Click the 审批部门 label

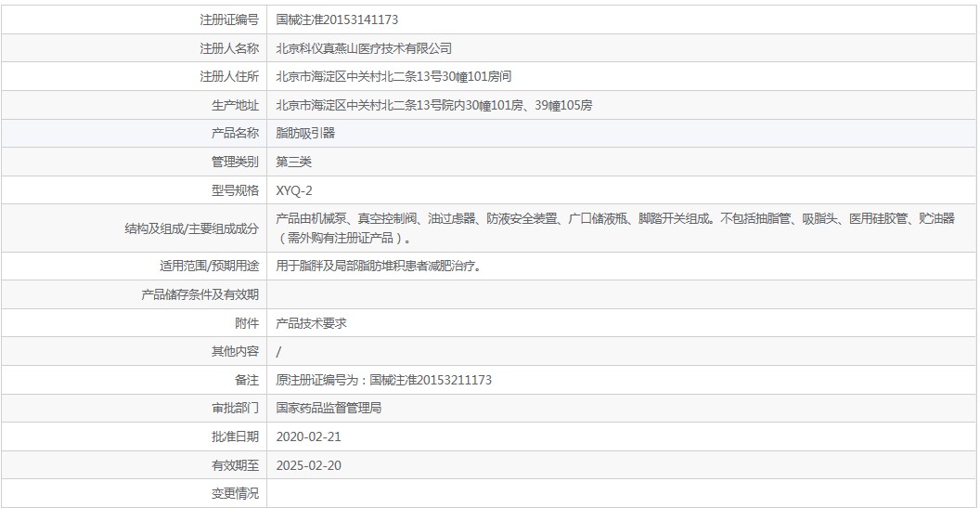click(x=235, y=408)
